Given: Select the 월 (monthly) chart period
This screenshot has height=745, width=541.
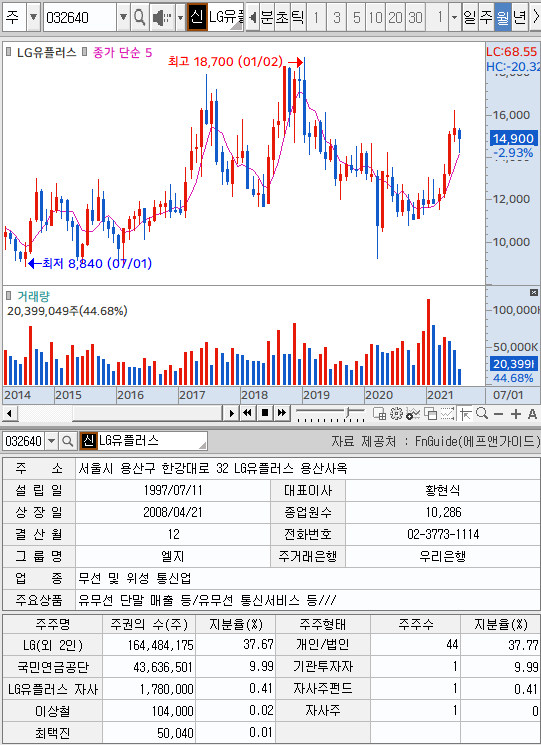Looking at the screenshot, I should tap(502, 18).
